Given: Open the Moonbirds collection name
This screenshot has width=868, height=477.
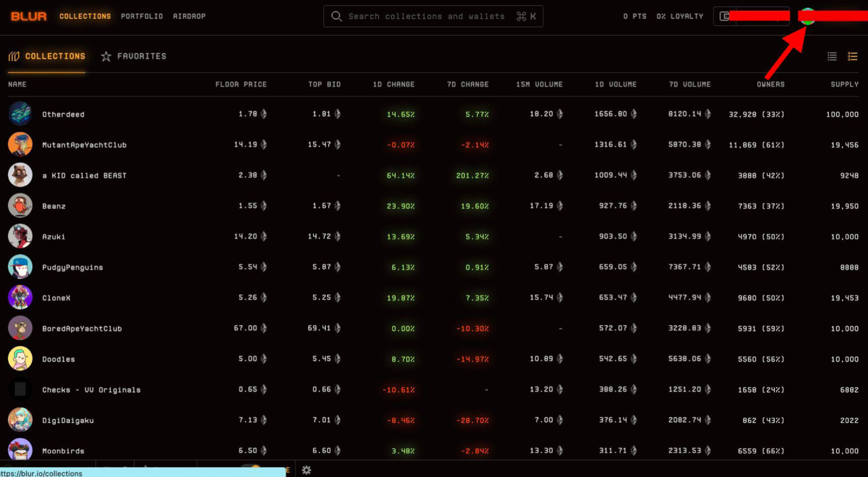Looking at the screenshot, I should (x=63, y=451).
